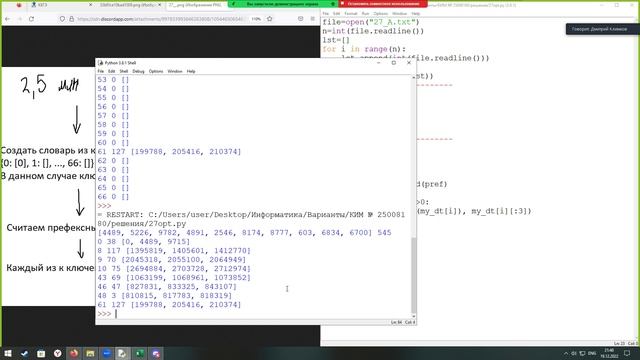Open Microsoft Store from the taskbar
640x360 pixels.
[41, 353]
